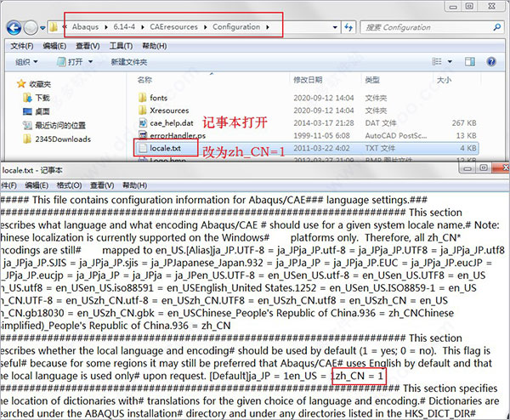
Task: Open Explorer 帮助(H) menu
Action: tap(155, 46)
